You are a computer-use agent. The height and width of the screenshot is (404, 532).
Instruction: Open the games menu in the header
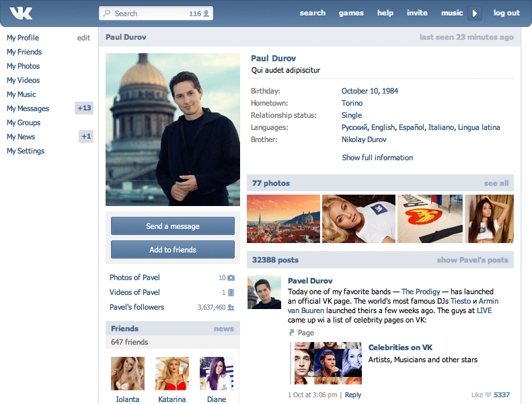tap(351, 13)
